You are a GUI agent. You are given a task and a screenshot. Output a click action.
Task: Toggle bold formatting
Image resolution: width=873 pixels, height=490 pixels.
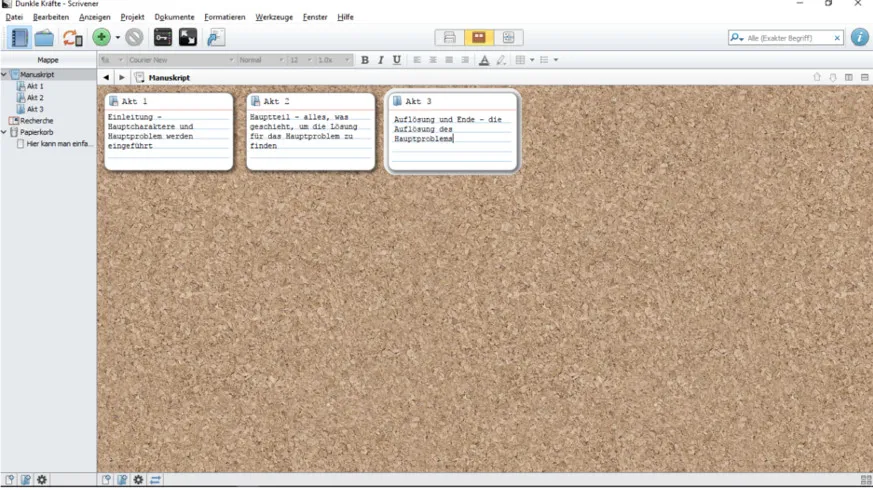[365, 60]
